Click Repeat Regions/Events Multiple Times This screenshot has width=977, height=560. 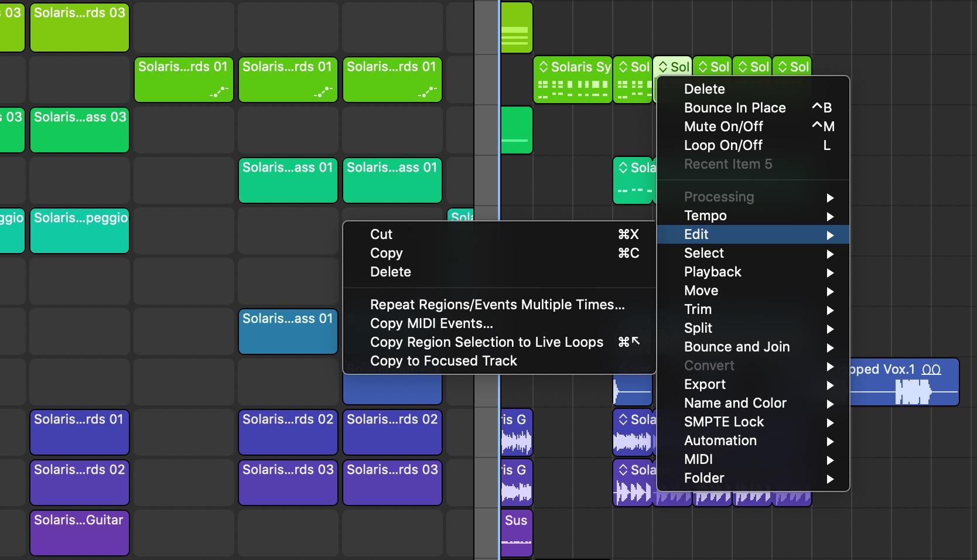[x=497, y=305]
